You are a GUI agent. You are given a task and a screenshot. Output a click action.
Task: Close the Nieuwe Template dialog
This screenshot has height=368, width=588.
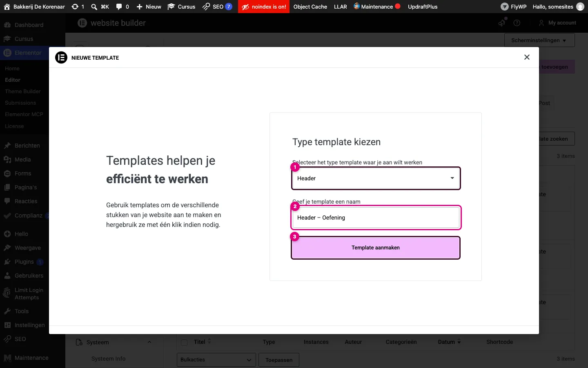(527, 57)
